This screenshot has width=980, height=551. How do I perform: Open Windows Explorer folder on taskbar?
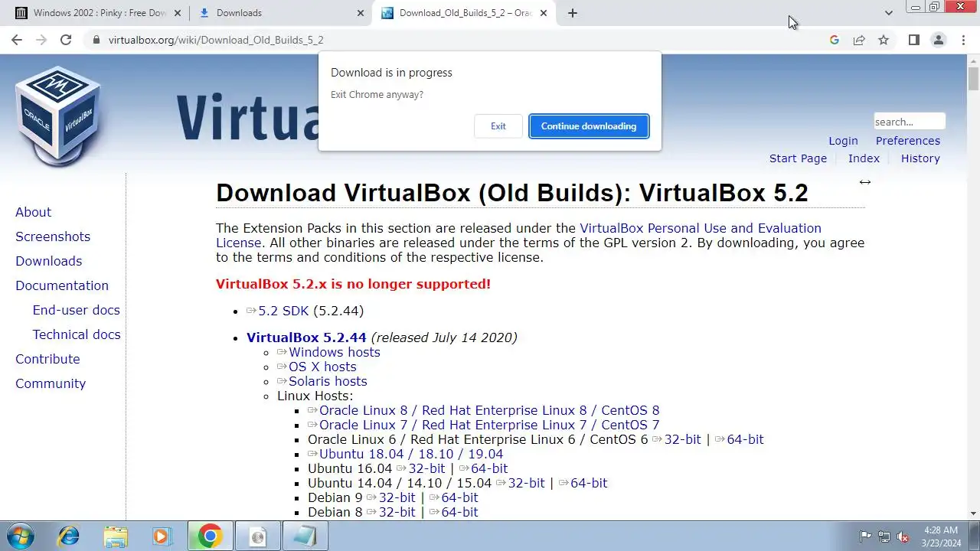click(116, 536)
